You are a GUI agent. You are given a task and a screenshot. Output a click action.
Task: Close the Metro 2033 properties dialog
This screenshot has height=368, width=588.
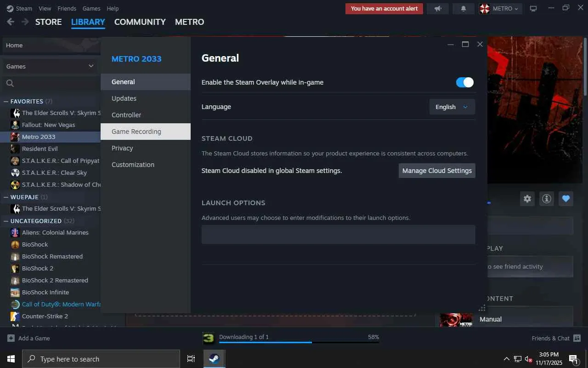pyautogui.click(x=480, y=44)
